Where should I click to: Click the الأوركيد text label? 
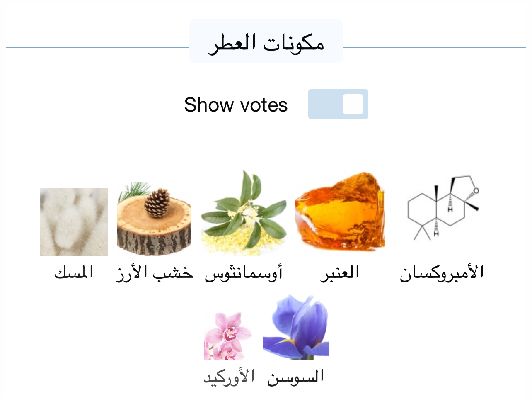pos(229,377)
